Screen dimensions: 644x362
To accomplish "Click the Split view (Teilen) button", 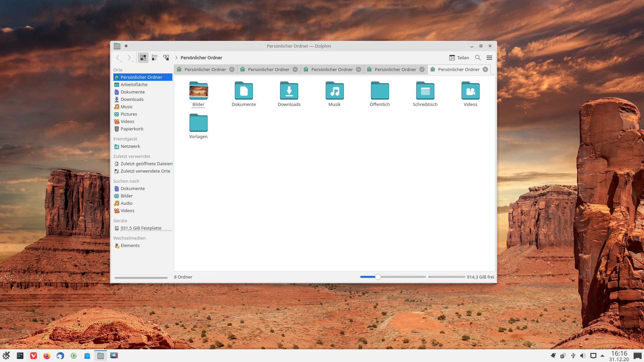I will coord(459,58).
